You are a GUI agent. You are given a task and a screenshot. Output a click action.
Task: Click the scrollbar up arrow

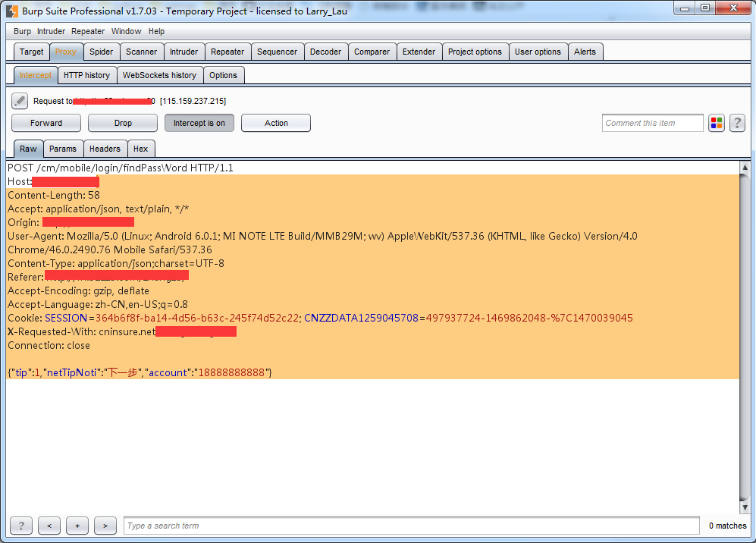click(745, 168)
